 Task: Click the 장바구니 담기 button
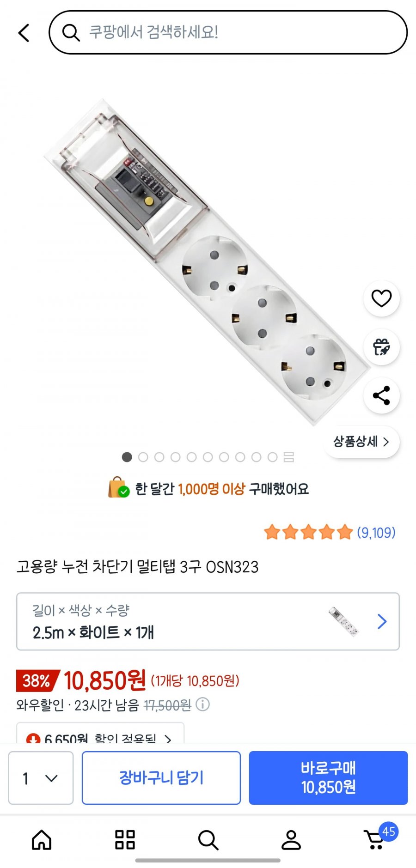pos(161,778)
